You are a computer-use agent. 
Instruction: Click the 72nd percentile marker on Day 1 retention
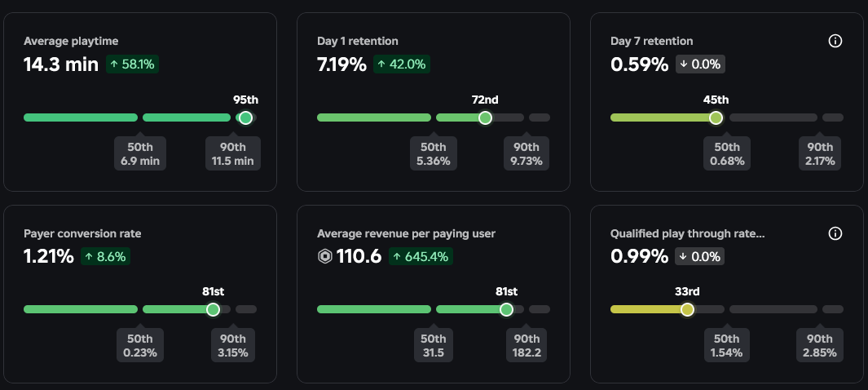(485, 117)
